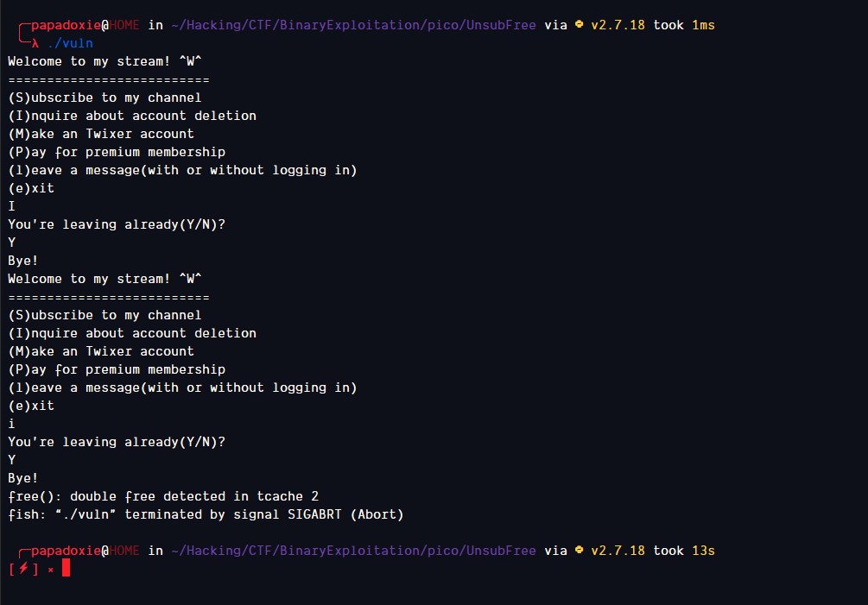Click the UnsubFree path in the bottom prompt
Screen dimensions: 868x605
501,551
